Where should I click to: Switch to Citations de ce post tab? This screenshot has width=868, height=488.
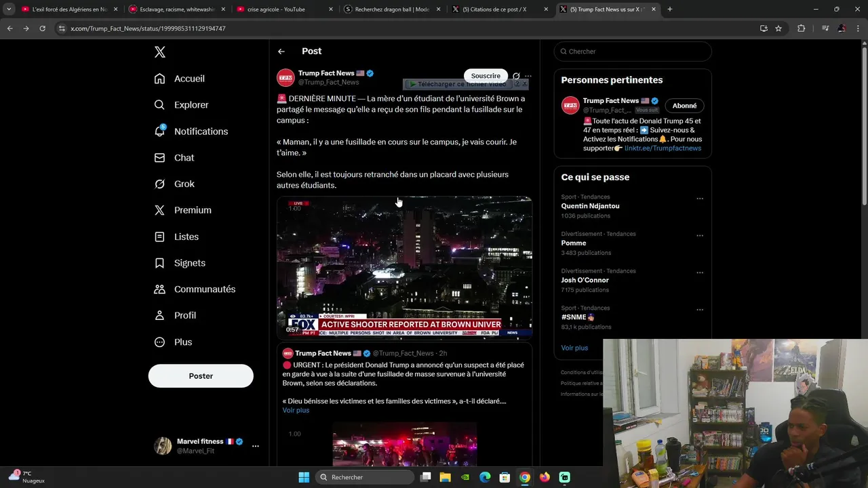click(501, 9)
